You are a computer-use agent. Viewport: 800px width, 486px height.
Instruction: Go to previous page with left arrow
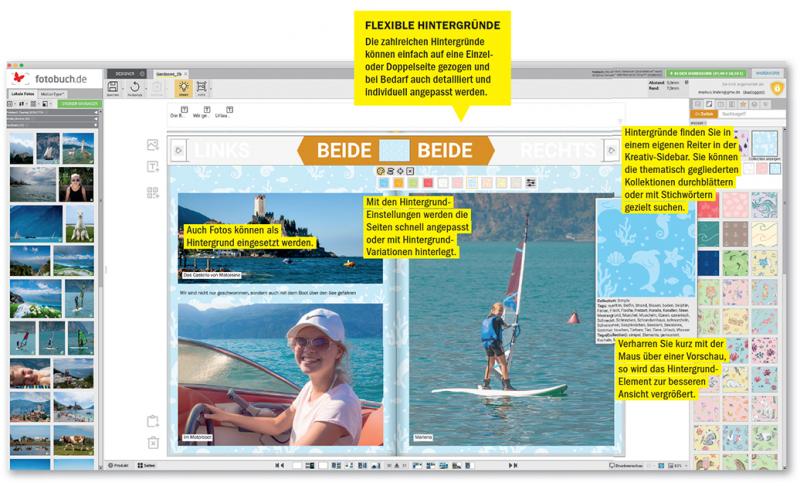tap(178, 151)
